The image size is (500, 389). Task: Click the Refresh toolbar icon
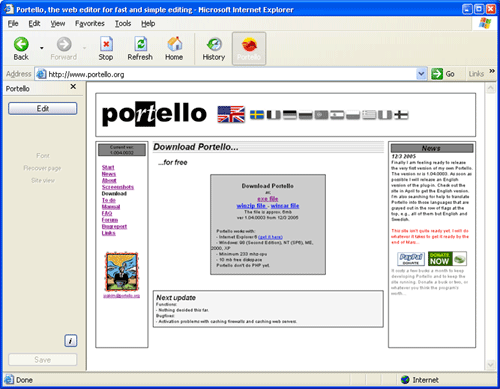(x=140, y=44)
